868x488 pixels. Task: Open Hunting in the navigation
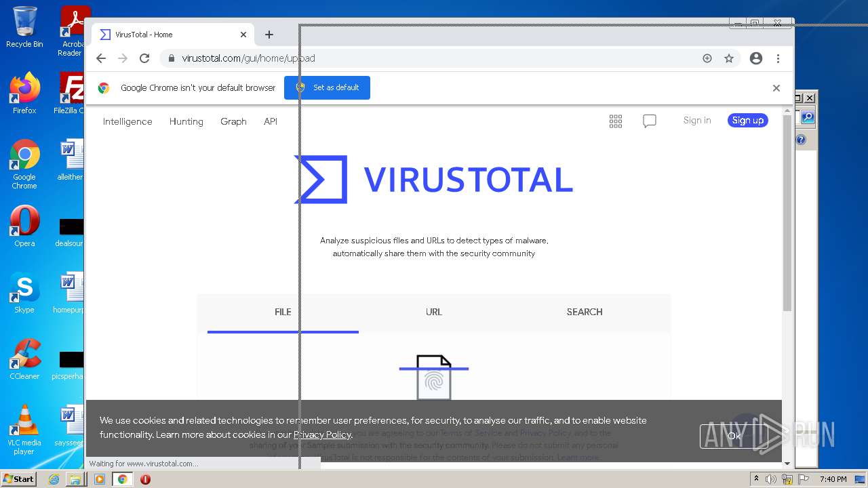[x=186, y=121]
